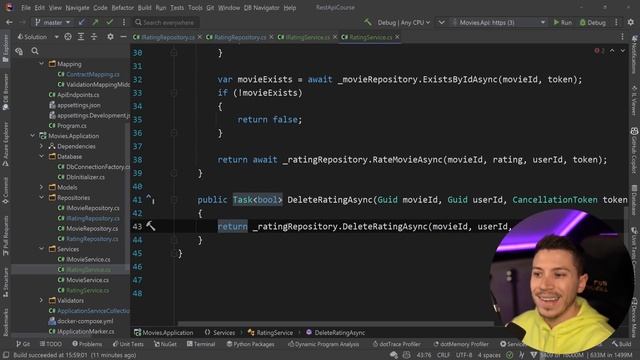The height and width of the screenshot is (360, 640).
Task: Click the green Run button
Action: 562,22
